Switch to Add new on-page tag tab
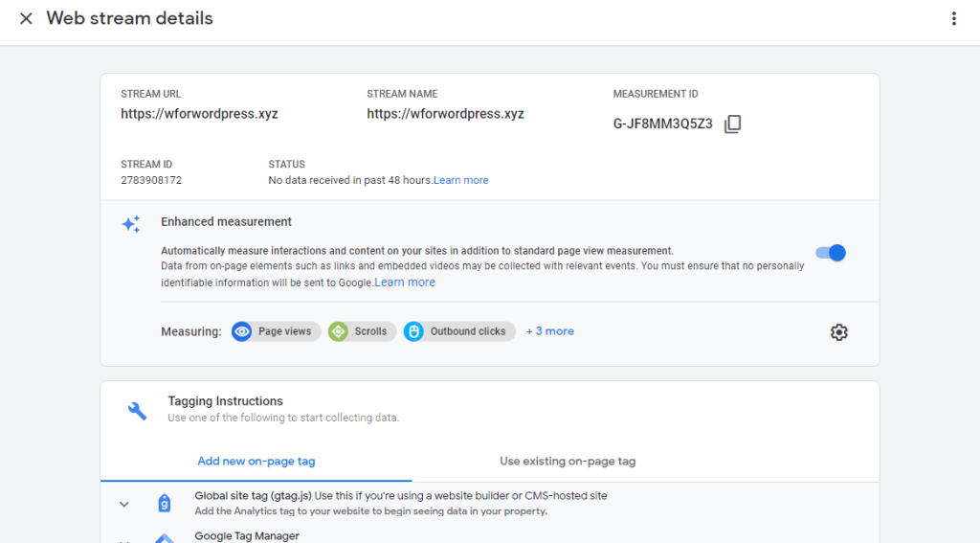Image resolution: width=980 pixels, height=543 pixels. click(x=256, y=461)
